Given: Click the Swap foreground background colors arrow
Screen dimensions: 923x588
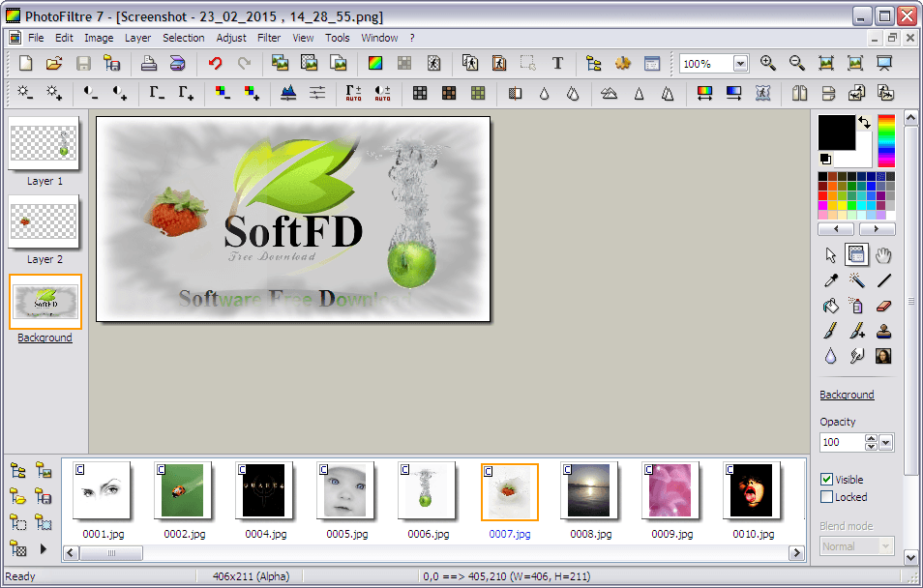Looking at the screenshot, I should [864, 122].
